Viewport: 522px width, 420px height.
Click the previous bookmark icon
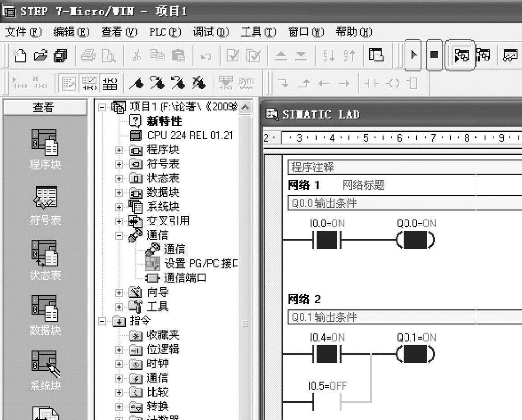178,83
